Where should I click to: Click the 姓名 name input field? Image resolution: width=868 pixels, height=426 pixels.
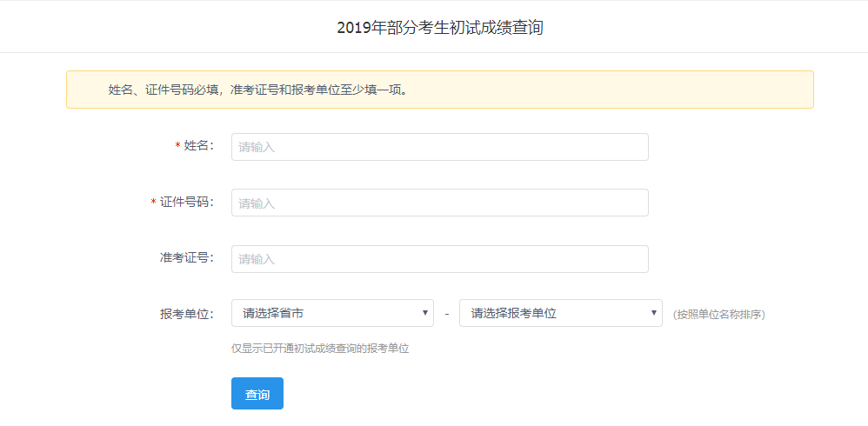coord(439,147)
